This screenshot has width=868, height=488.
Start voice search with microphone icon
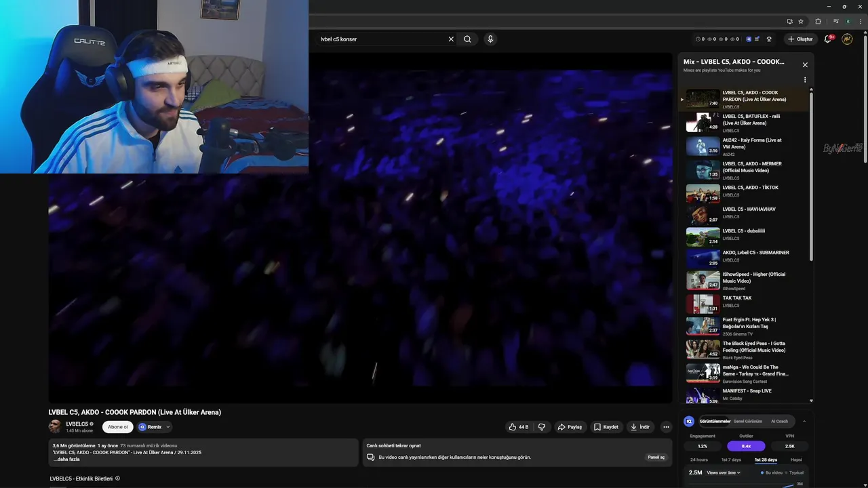coord(490,39)
